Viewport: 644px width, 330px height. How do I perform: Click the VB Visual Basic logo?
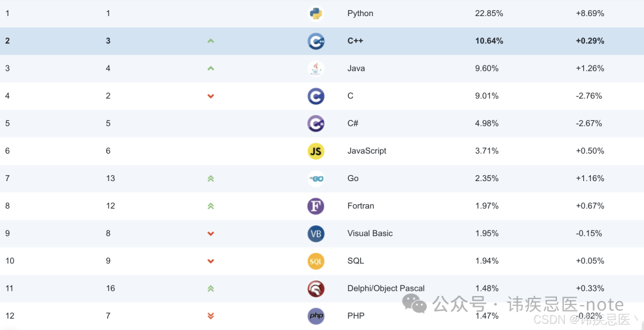click(x=316, y=234)
